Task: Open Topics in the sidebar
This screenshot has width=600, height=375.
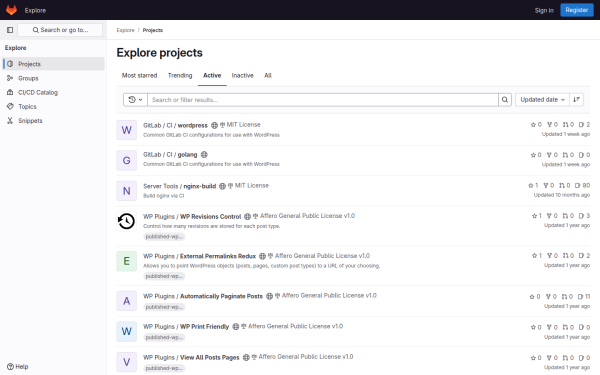Action: coord(54,106)
